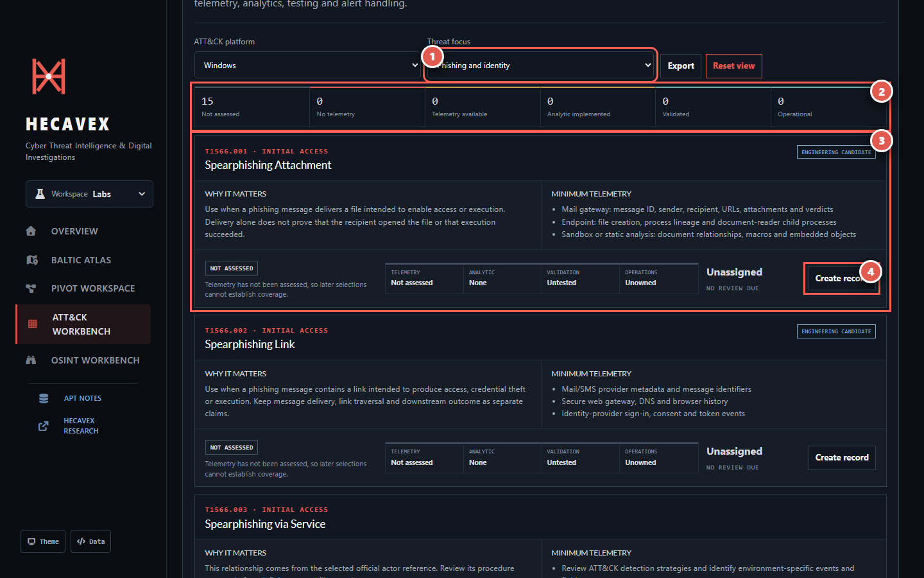Filter by the Validated counter

[x=713, y=107]
